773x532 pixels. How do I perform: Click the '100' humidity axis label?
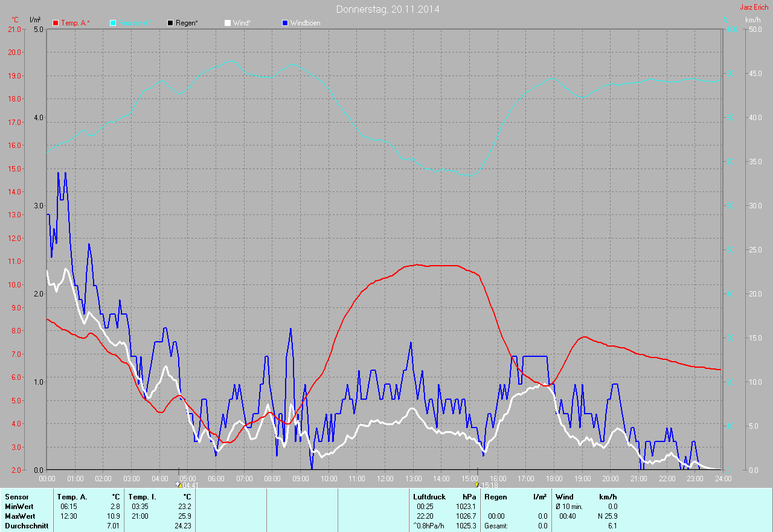pos(731,29)
